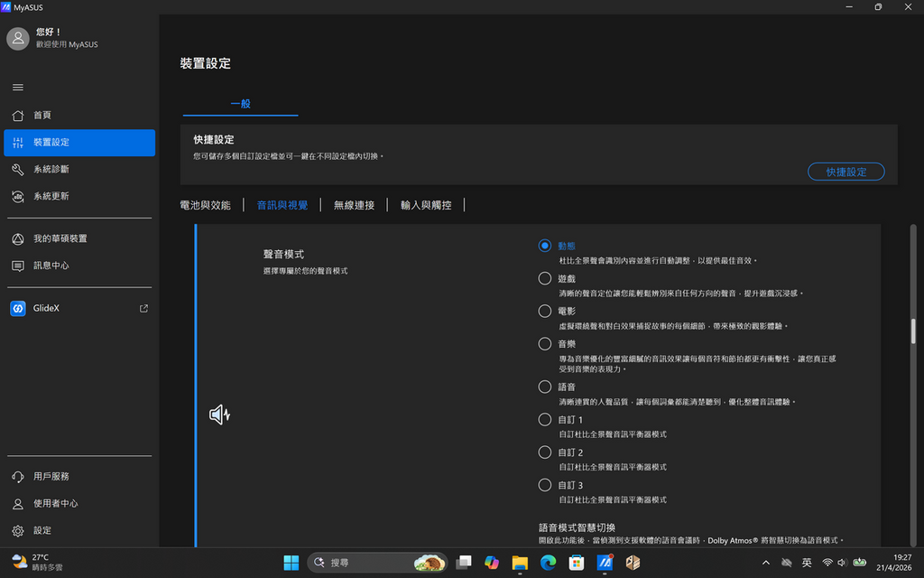Select the 遊戲 sound mode
This screenshot has width=924, height=578.
coord(544,278)
